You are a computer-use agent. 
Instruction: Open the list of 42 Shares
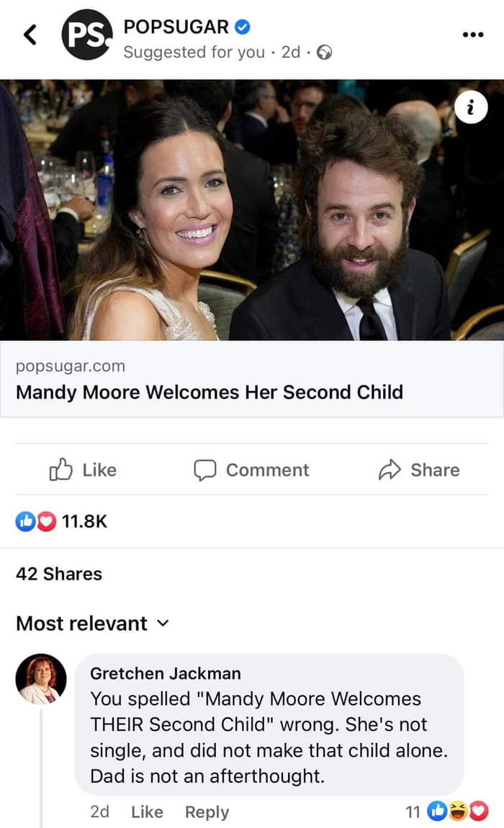coord(58,574)
